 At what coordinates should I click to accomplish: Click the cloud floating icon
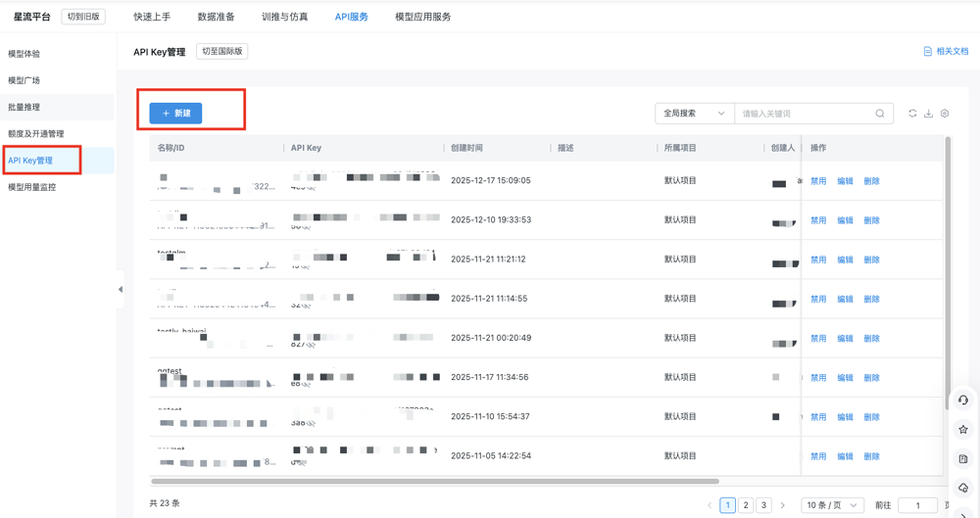[x=963, y=488]
